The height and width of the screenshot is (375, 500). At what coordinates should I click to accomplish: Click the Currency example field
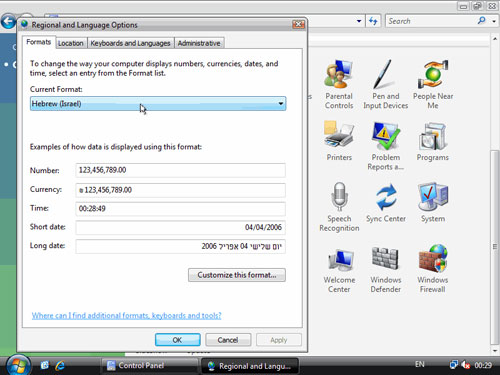[x=180, y=190]
